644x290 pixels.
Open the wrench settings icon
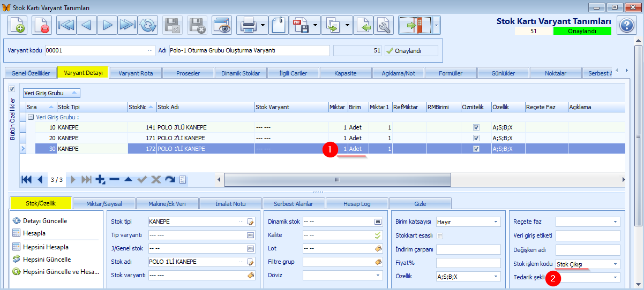[383, 25]
